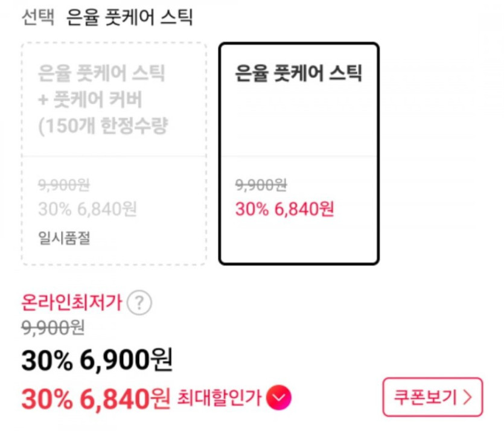Click the 일시품절 sold-out label
The width and height of the screenshot is (504, 437).
click(x=64, y=238)
